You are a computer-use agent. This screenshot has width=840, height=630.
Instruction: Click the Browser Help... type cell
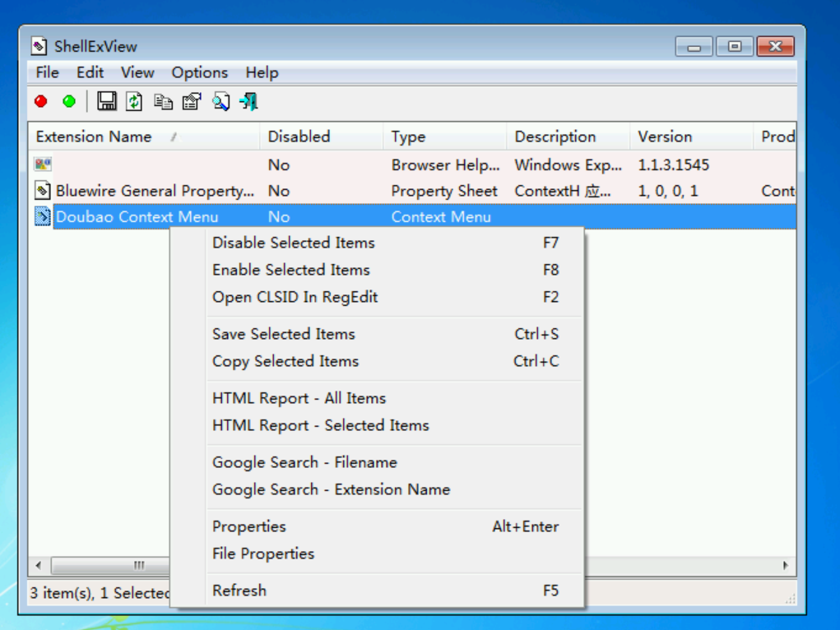click(445, 164)
